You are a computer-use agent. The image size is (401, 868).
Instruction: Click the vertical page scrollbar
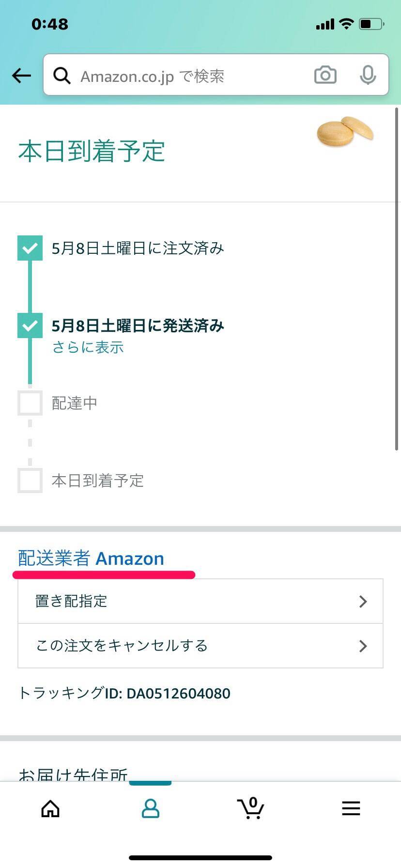[397, 279]
